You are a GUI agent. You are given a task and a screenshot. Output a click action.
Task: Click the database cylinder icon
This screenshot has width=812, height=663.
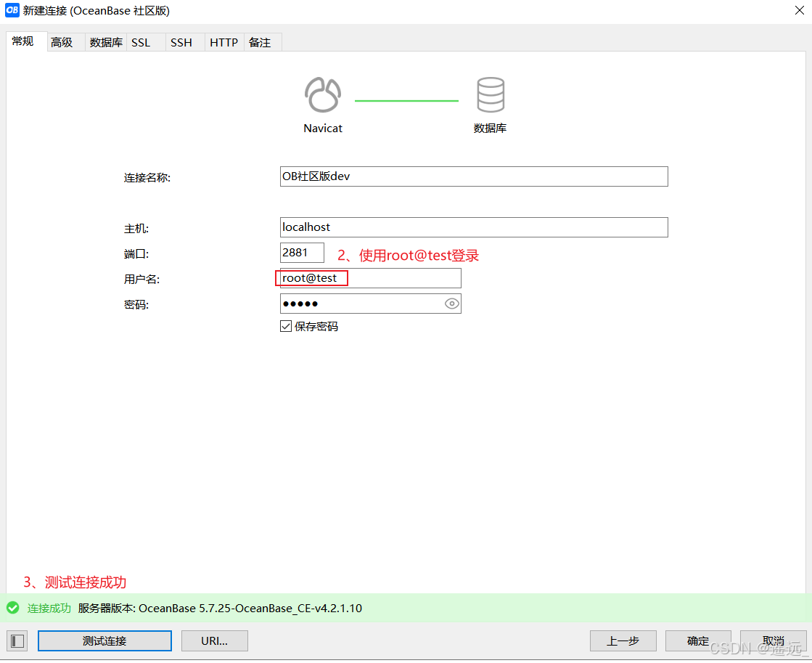491,95
